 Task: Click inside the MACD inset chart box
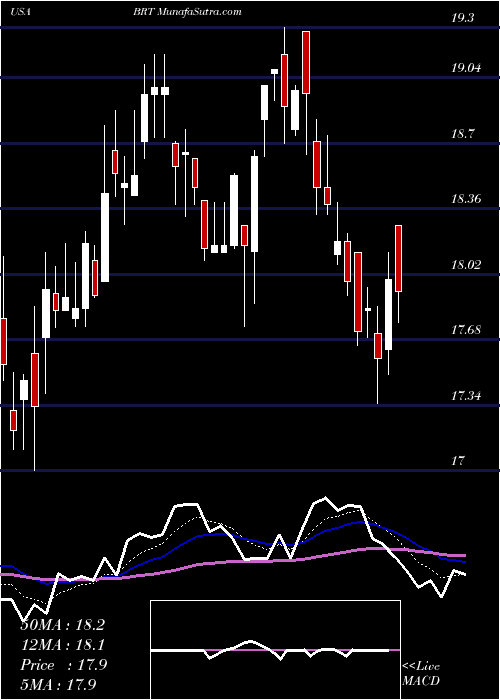[275, 650]
